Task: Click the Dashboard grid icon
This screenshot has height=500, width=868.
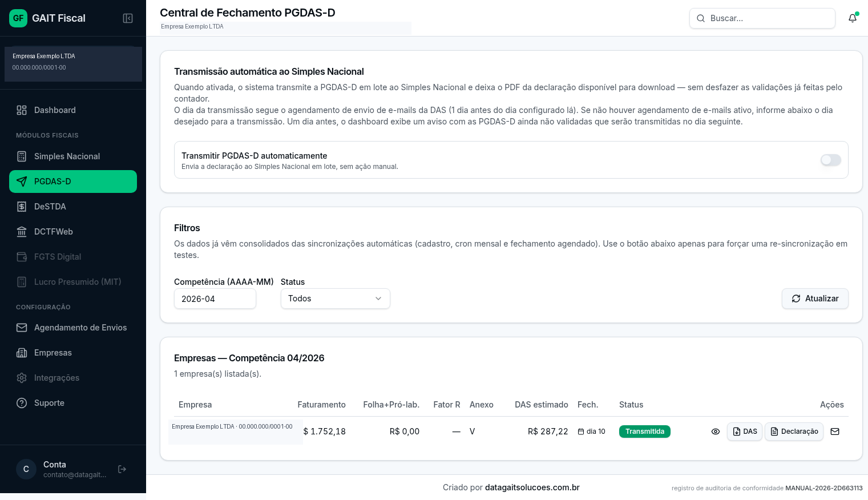Action: click(x=22, y=110)
